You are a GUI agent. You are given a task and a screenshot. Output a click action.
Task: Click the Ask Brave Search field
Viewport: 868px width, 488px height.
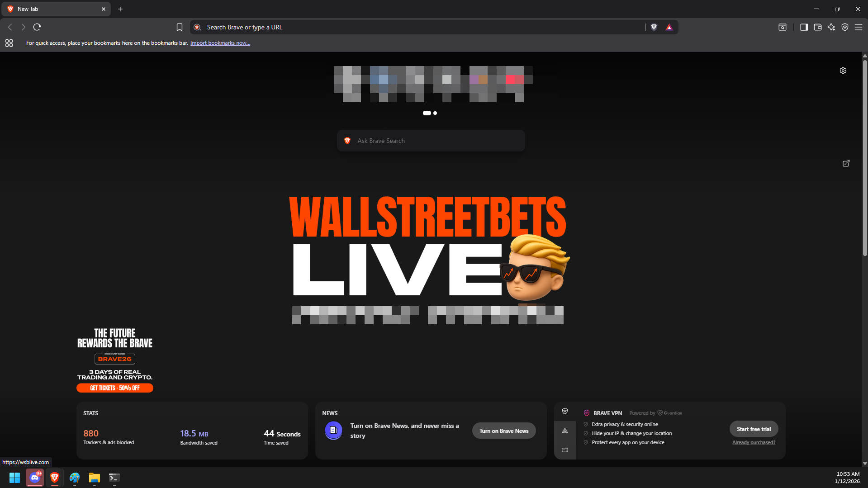431,141
